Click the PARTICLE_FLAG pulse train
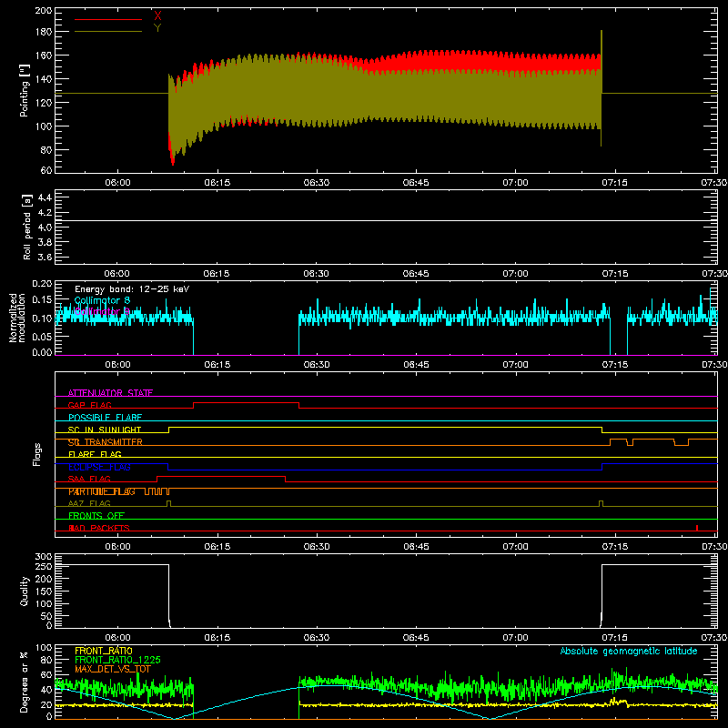Image resolution: width=728 pixels, height=728 pixels. click(x=157, y=491)
